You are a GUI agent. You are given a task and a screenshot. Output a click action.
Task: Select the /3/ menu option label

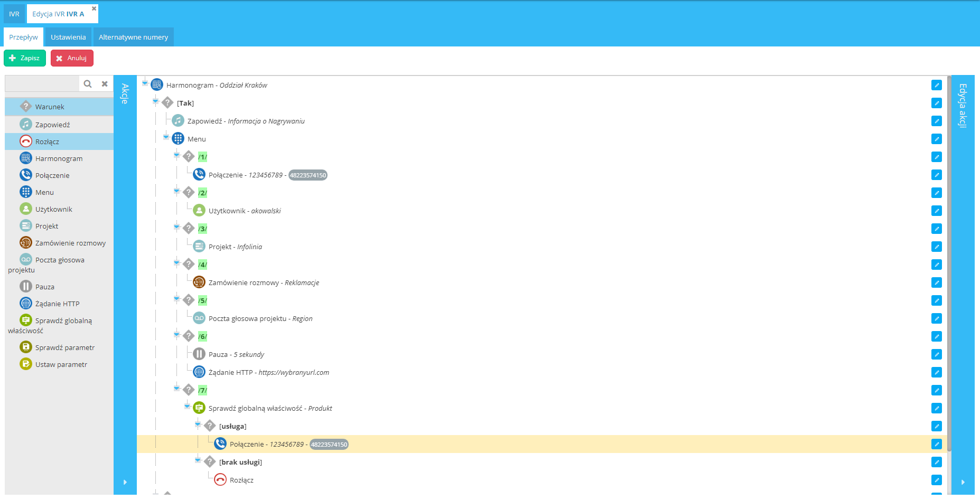[202, 229]
